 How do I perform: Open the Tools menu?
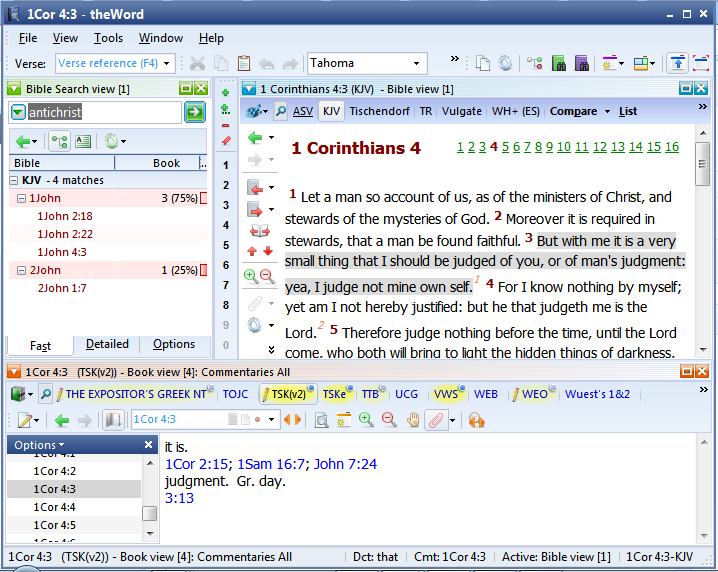[x=108, y=38]
